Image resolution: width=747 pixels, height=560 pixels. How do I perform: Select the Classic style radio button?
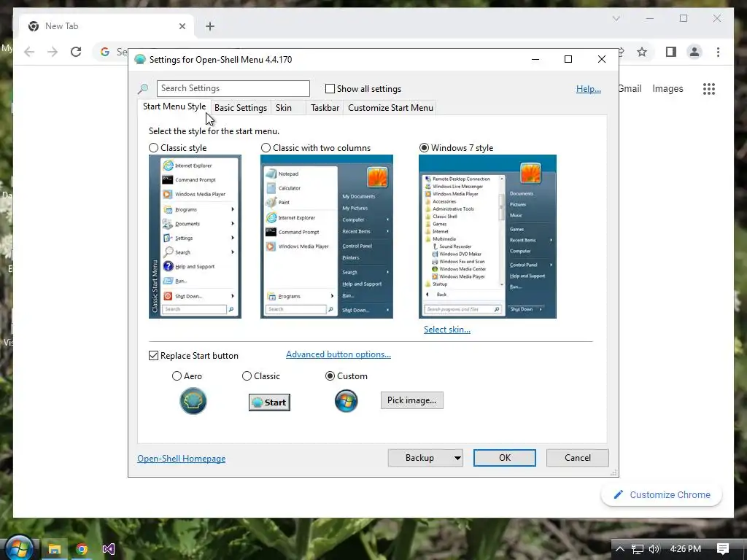point(153,147)
